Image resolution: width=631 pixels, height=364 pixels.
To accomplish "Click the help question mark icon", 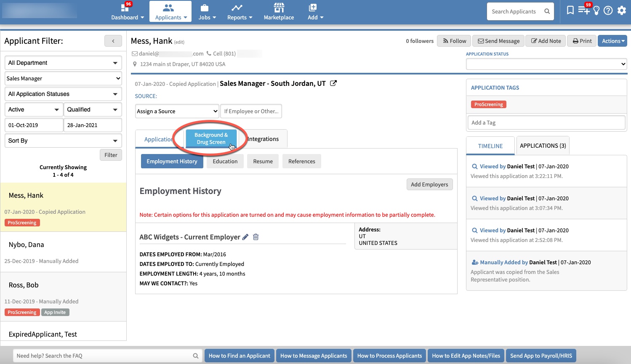I will tap(608, 11).
